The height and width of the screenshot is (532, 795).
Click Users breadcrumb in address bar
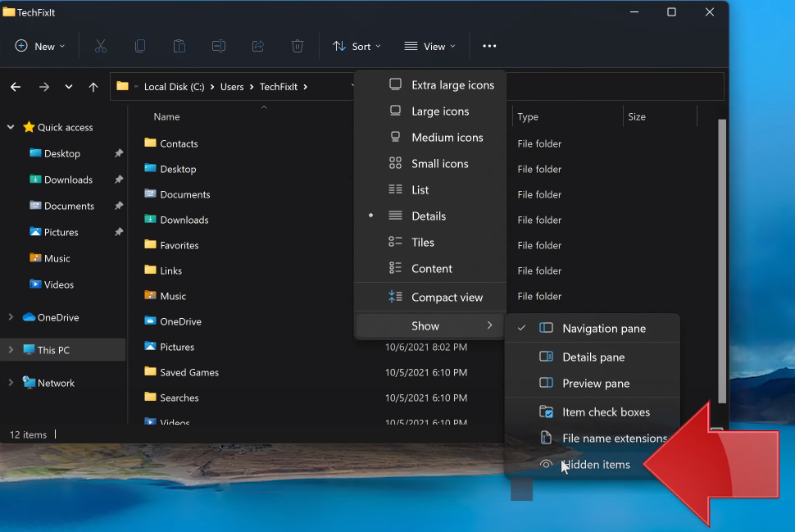[232, 87]
